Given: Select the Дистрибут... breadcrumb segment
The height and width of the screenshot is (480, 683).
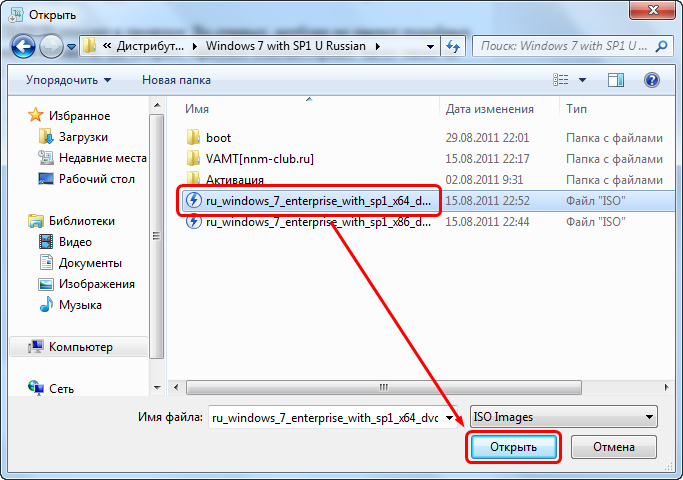Looking at the screenshot, I should (x=150, y=46).
